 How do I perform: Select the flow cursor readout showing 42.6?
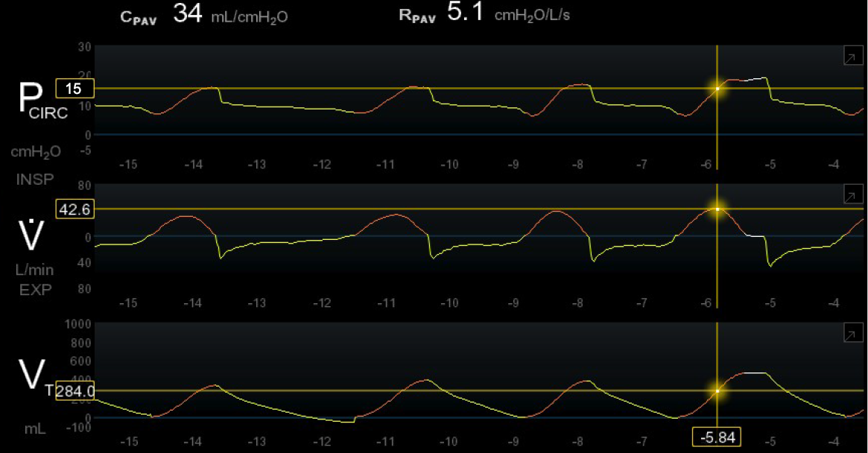pyautogui.click(x=74, y=210)
